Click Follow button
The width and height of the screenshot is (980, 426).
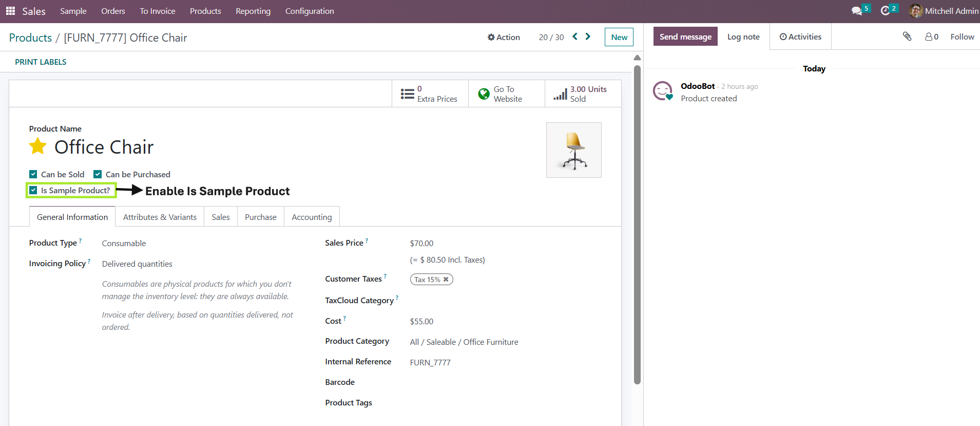[x=962, y=36]
